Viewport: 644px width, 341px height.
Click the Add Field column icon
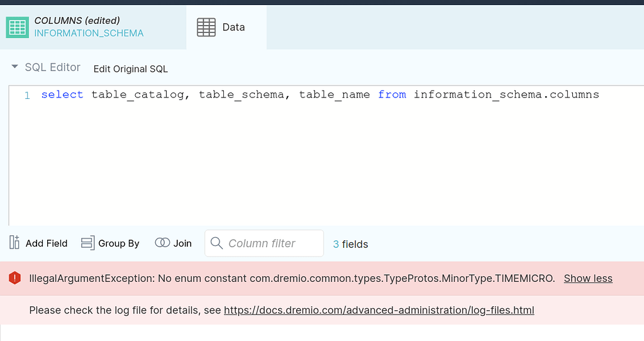(14, 243)
